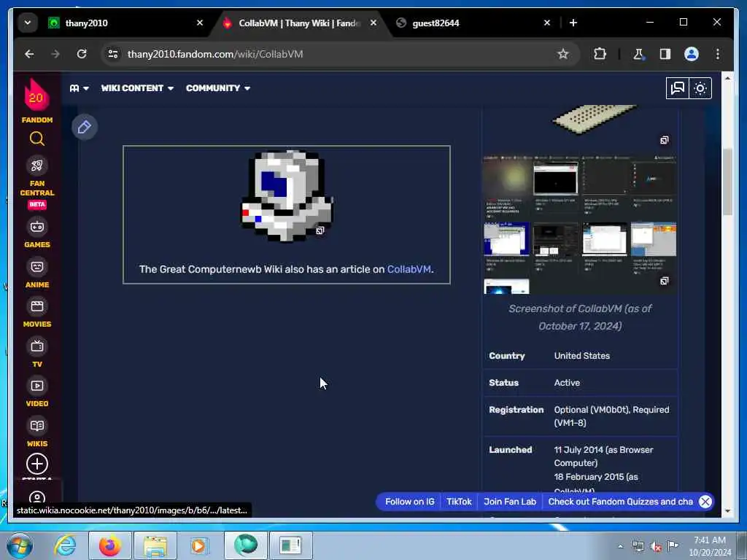747x560 pixels.
Task: Click the muted volume tray icon
Action: click(656, 547)
